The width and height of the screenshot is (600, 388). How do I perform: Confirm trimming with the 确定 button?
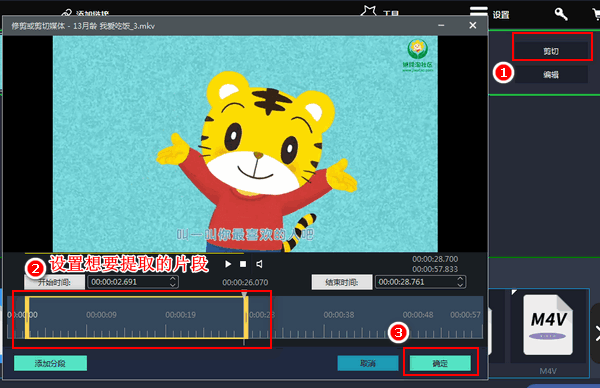pyautogui.click(x=440, y=363)
